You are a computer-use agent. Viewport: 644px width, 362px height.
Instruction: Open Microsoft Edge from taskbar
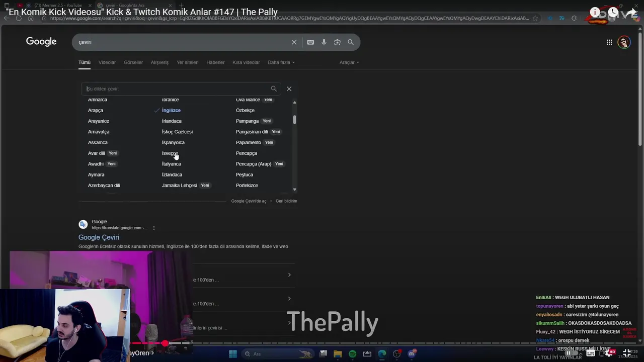pos(382,354)
